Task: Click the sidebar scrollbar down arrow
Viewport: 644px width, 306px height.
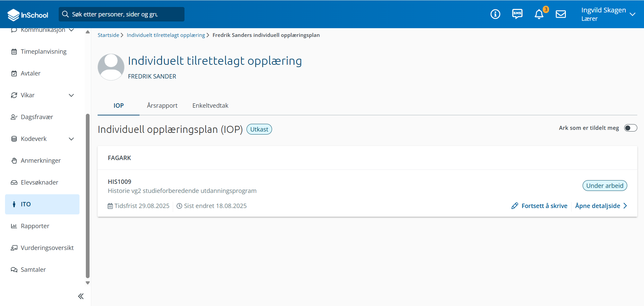Action: click(x=88, y=283)
